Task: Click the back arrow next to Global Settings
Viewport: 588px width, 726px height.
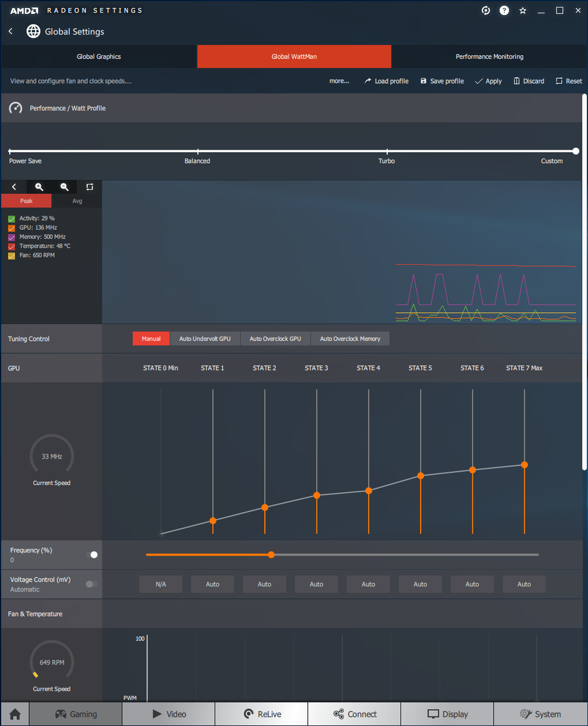Action: click(x=10, y=31)
